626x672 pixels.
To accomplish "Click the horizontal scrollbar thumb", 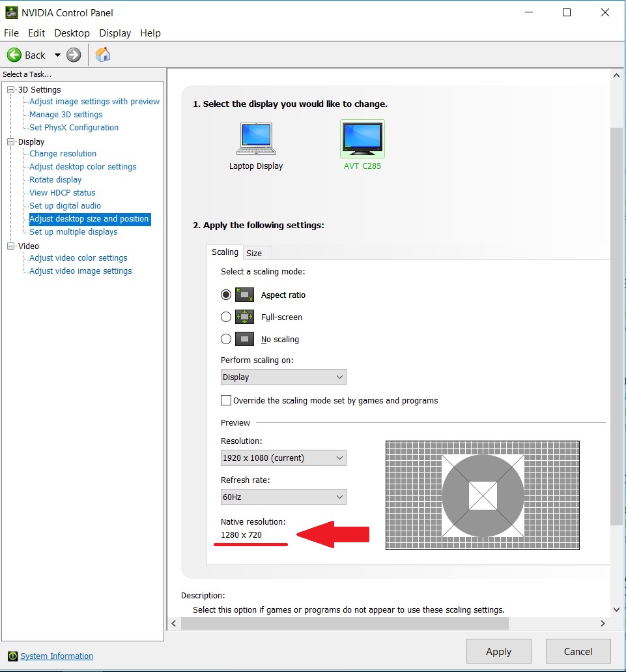I will pyautogui.click(x=345, y=623).
